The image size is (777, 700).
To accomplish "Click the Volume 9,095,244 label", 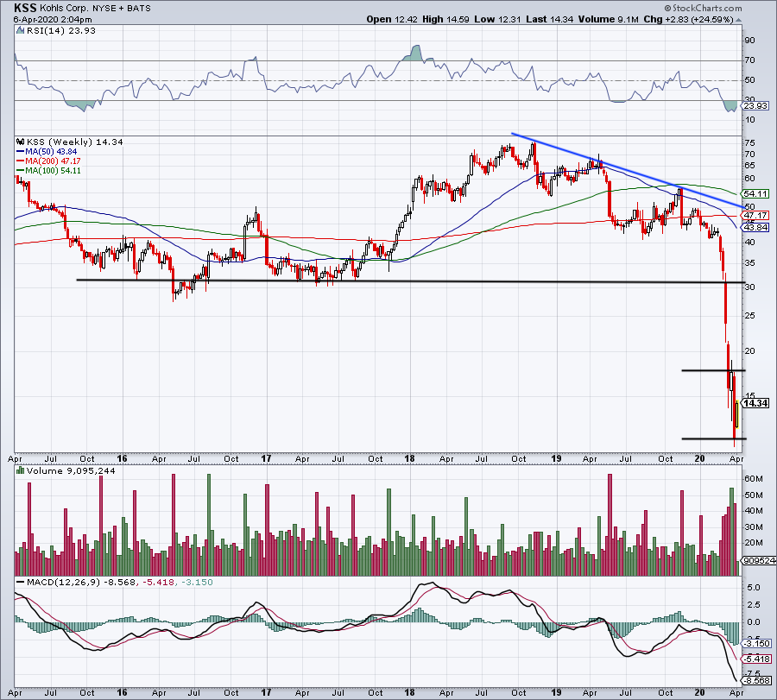I will click(71, 470).
